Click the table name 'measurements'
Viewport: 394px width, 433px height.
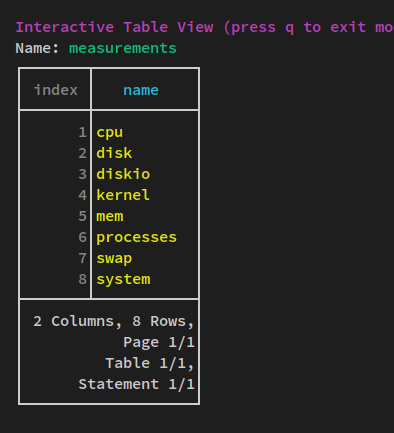coord(123,48)
